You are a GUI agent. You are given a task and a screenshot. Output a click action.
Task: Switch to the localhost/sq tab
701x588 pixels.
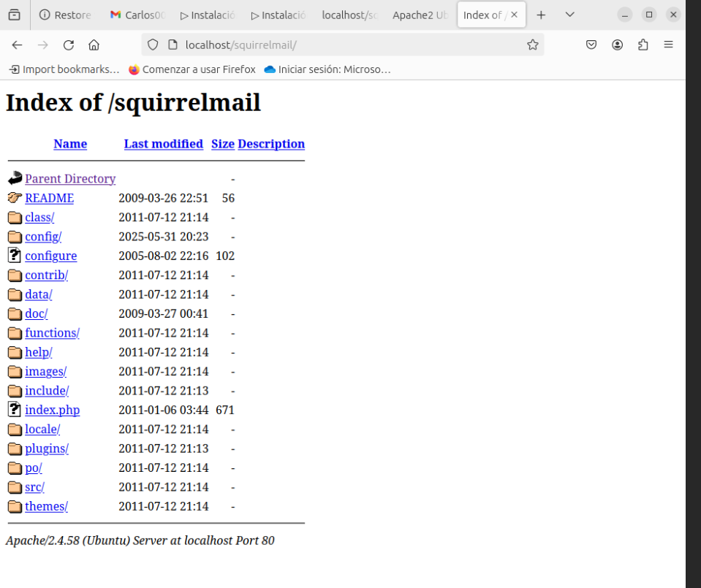click(x=349, y=15)
